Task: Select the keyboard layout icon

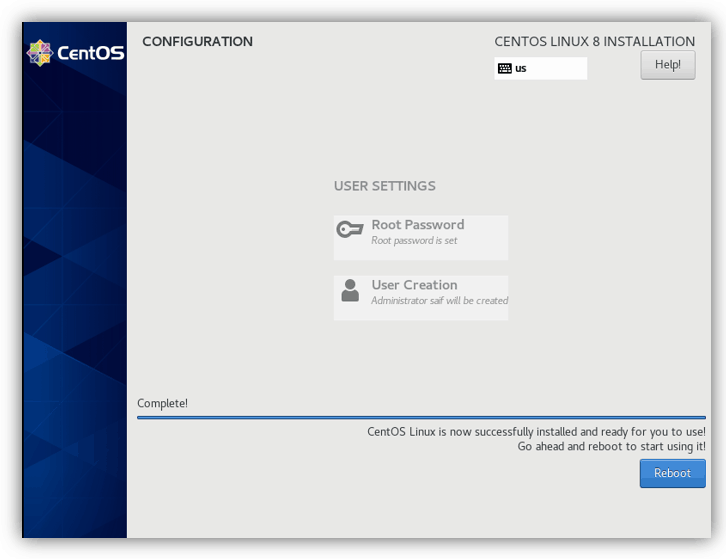Action: (505, 69)
